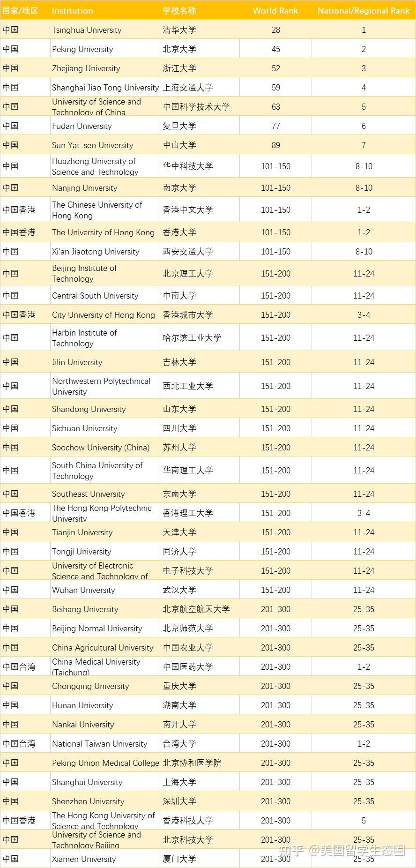This screenshot has height=868, width=416.
Task: Select the Shanghai University cell
Action: (105, 782)
